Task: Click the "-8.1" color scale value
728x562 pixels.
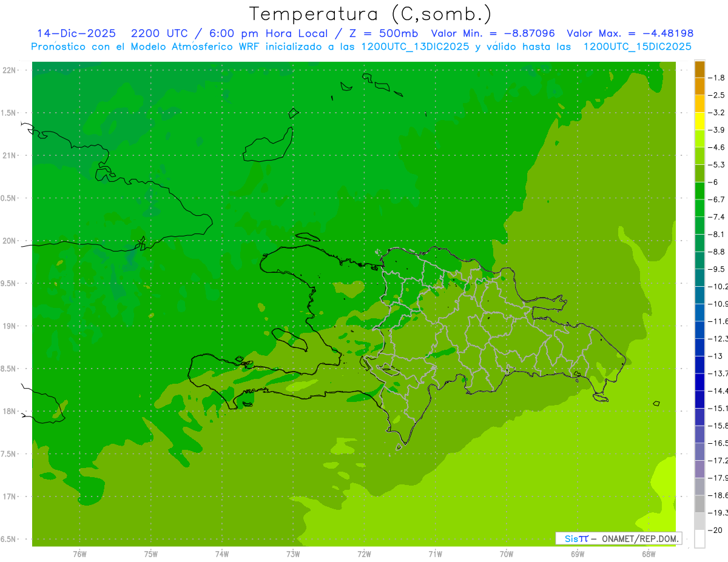Action: point(716,234)
